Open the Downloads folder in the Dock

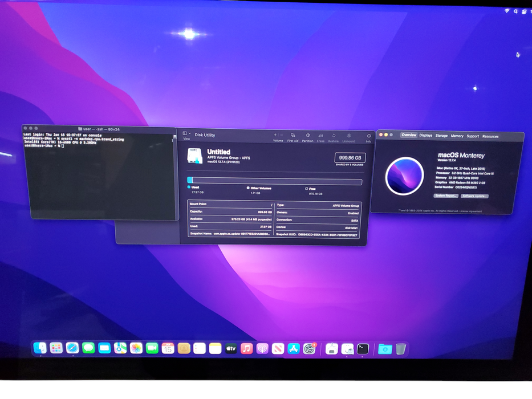coord(385,349)
